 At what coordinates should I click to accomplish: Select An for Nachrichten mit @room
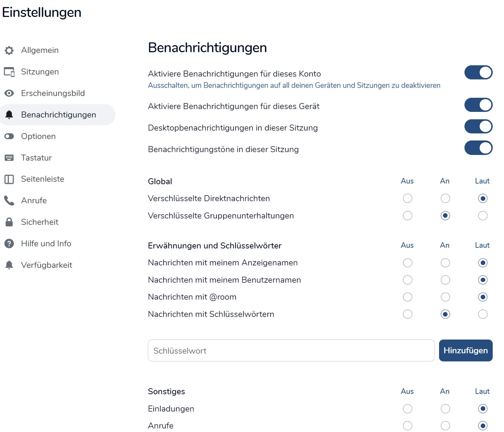tap(445, 297)
